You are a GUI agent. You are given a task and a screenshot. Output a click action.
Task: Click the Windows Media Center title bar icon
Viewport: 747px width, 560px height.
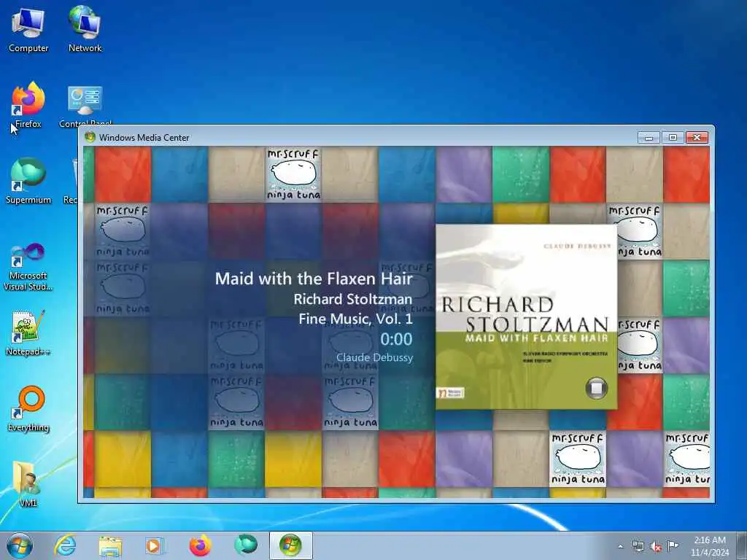point(90,137)
